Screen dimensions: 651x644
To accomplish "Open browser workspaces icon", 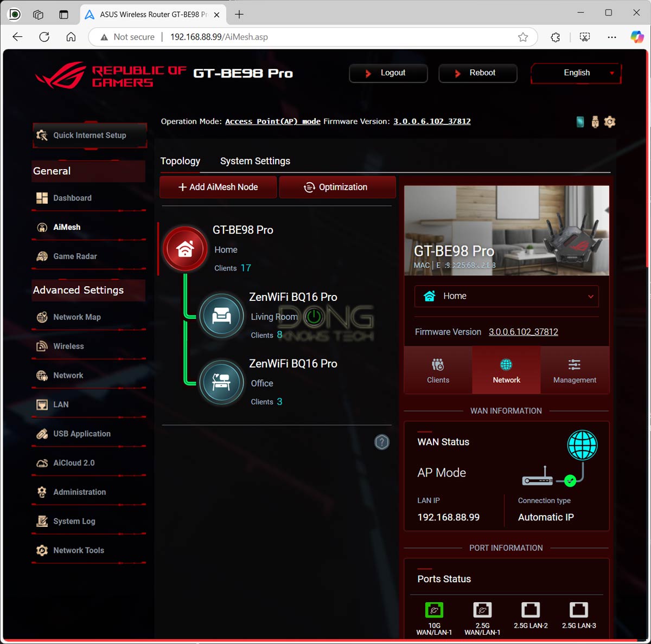I will [38, 15].
